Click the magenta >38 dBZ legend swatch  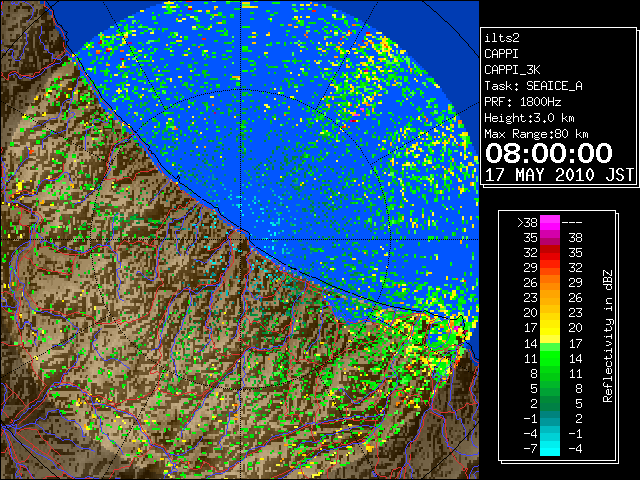(550, 223)
